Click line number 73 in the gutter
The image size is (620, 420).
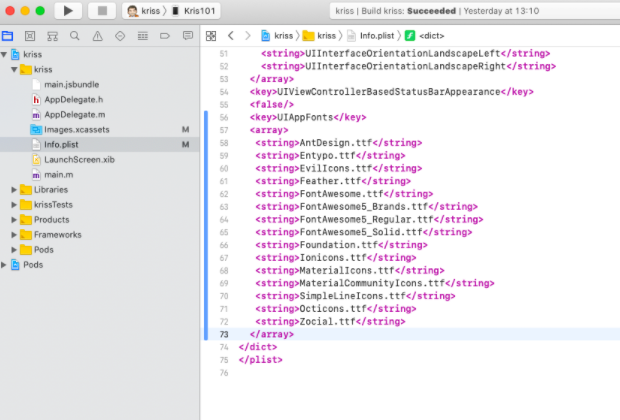224,335
